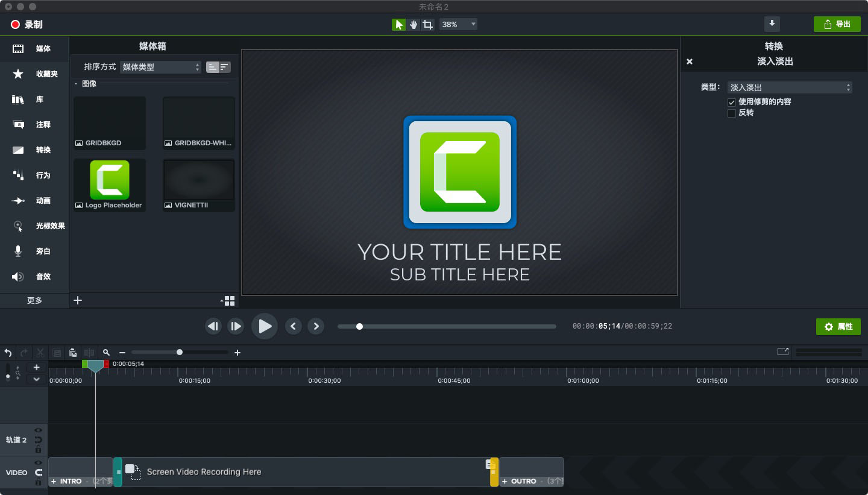868x495 pixels.
Task: Click the download arrow icon near Export
Action: (772, 24)
